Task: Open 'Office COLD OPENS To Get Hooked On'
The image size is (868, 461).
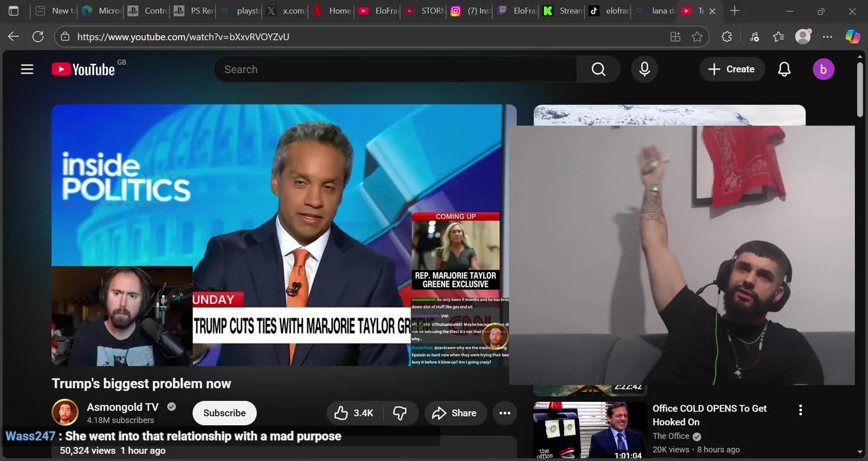Action: pyautogui.click(x=709, y=415)
